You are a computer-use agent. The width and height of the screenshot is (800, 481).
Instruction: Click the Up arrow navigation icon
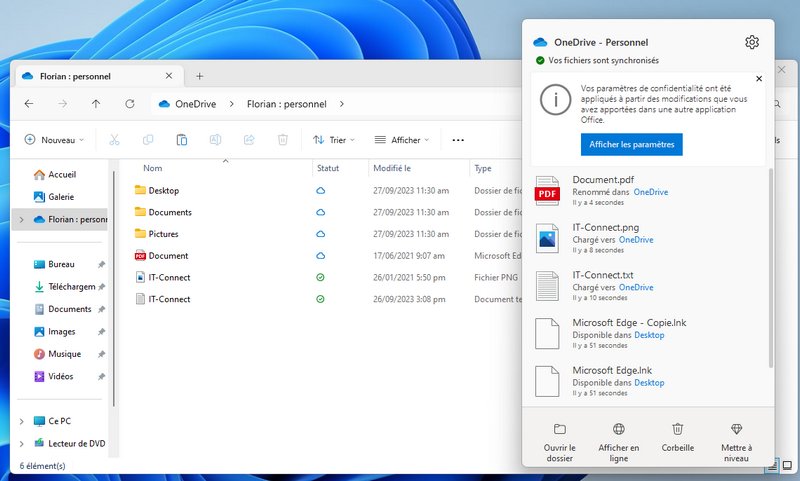tap(96, 103)
